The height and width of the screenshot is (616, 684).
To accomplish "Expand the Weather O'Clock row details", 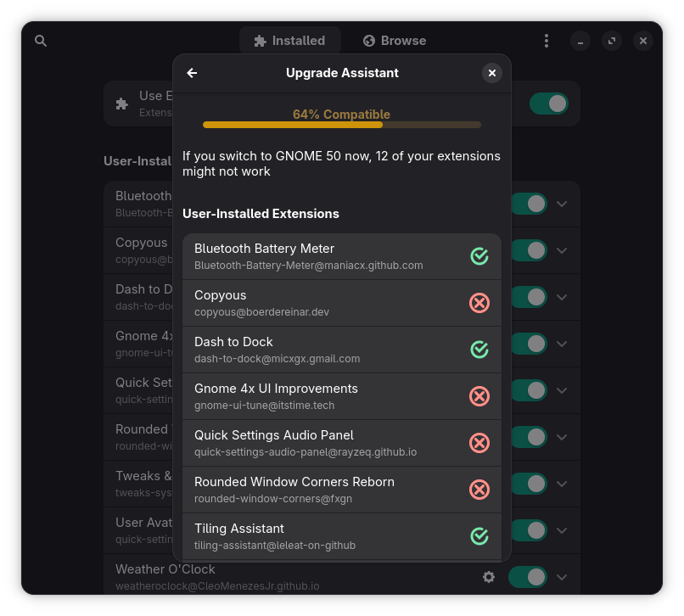I will coord(562,577).
